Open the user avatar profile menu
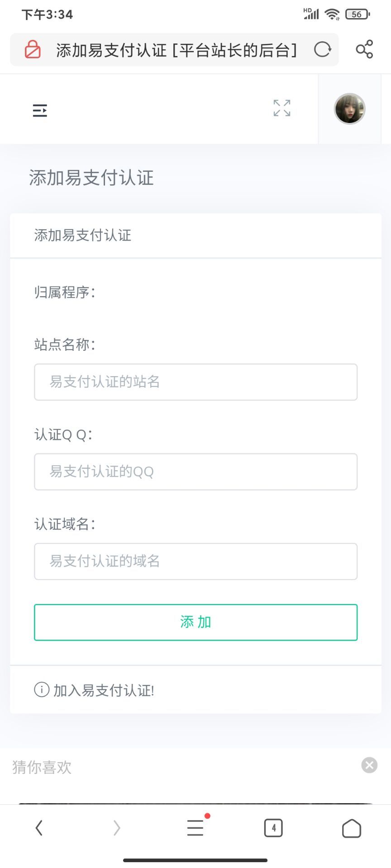 (349, 109)
